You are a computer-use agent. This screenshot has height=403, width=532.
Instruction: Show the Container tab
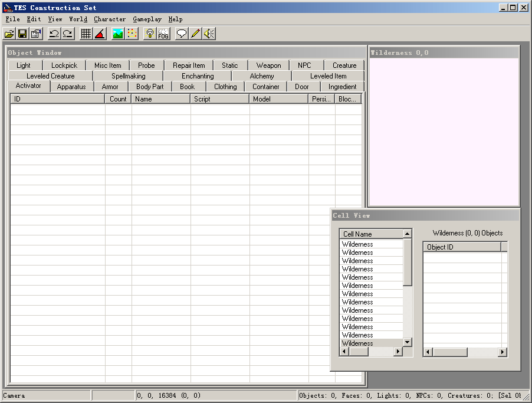[265, 87]
